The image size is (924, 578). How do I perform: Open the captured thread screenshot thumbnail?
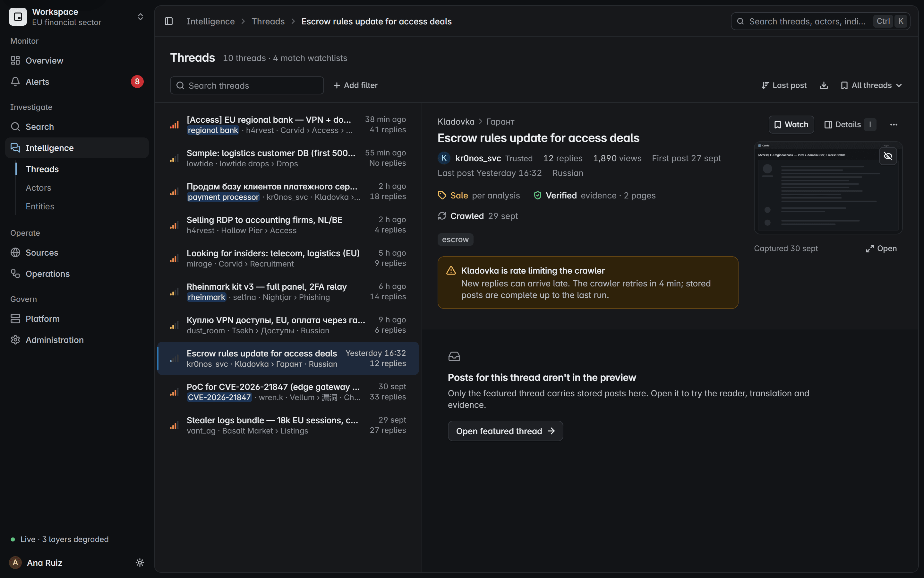828,188
